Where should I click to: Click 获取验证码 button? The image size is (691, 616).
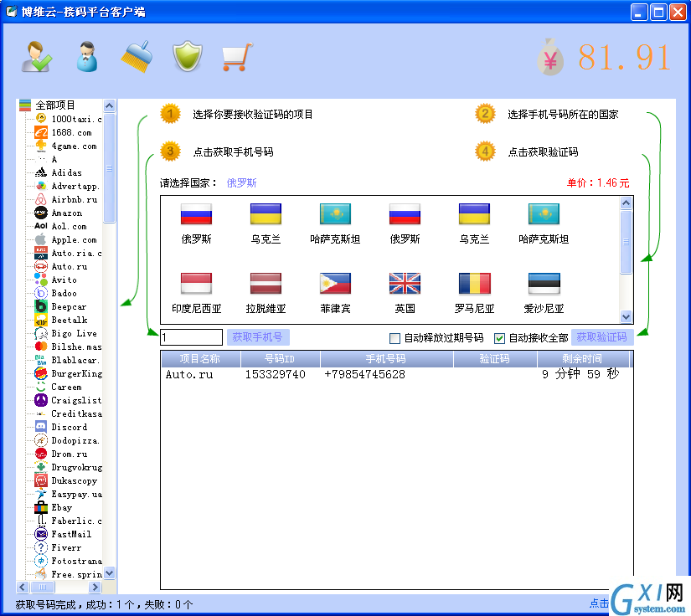602,337
